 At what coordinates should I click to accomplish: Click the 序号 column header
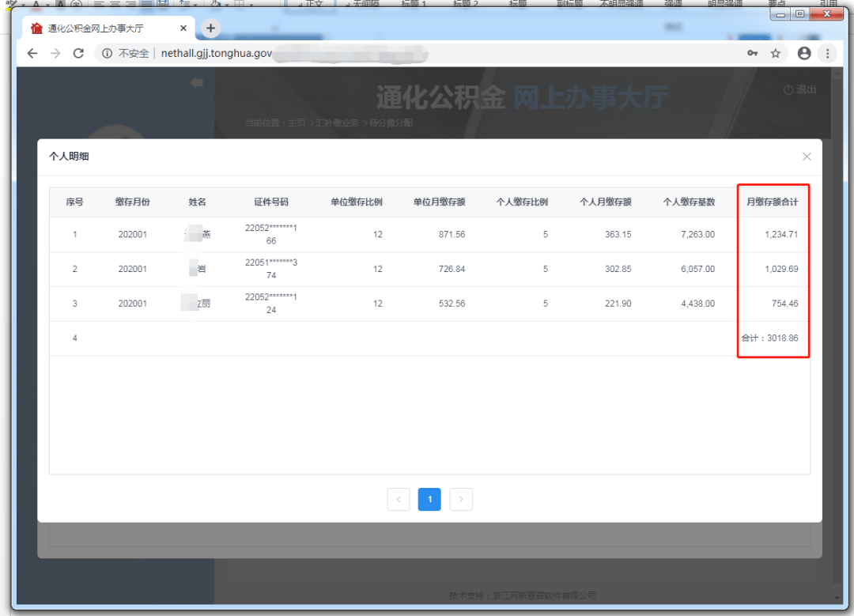pyautogui.click(x=74, y=202)
